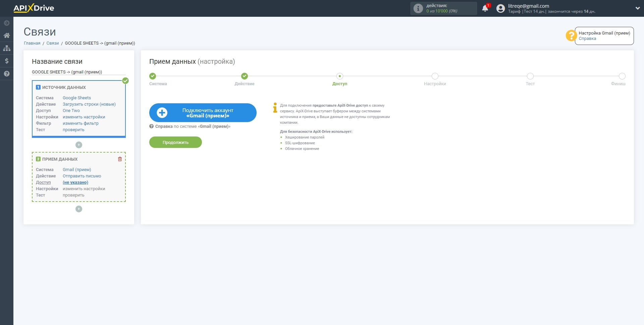This screenshot has height=325, width=644.
Task: Select the Система step marker
Action: (x=153, y=76)
